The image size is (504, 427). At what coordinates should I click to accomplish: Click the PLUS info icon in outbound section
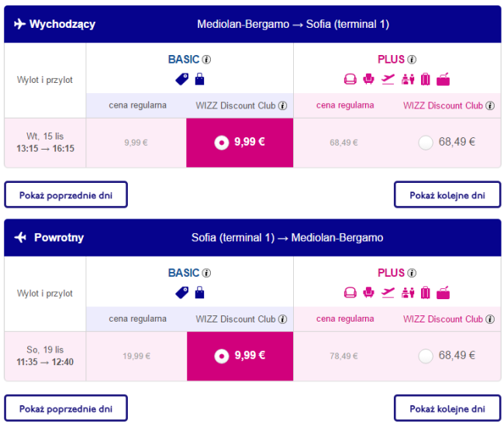(413, 60)
